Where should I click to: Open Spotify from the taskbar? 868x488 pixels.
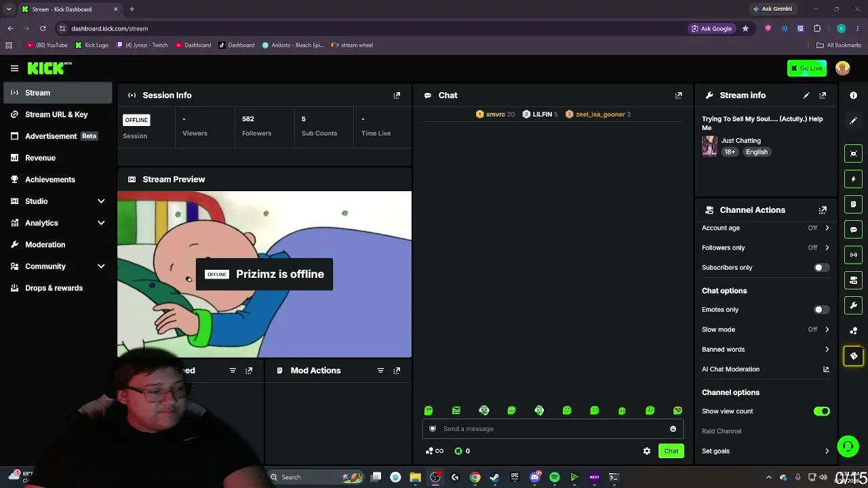point(555,477)
